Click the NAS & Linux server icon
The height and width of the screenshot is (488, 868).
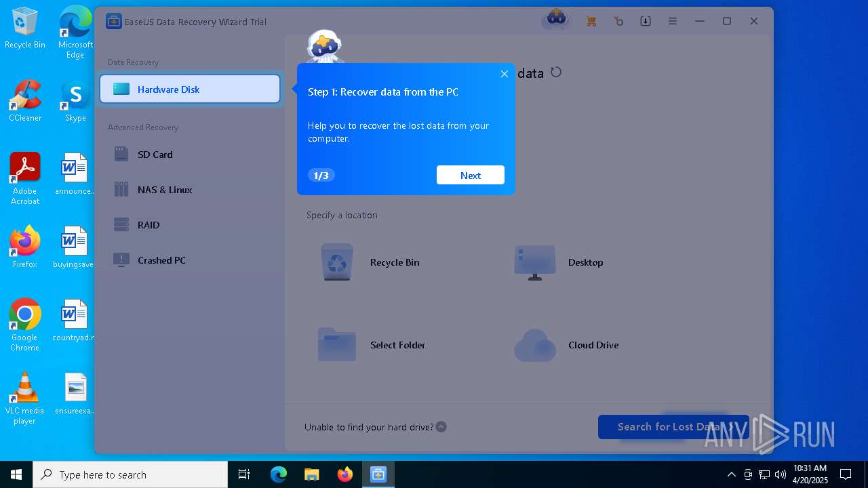(x=121, y=190)
